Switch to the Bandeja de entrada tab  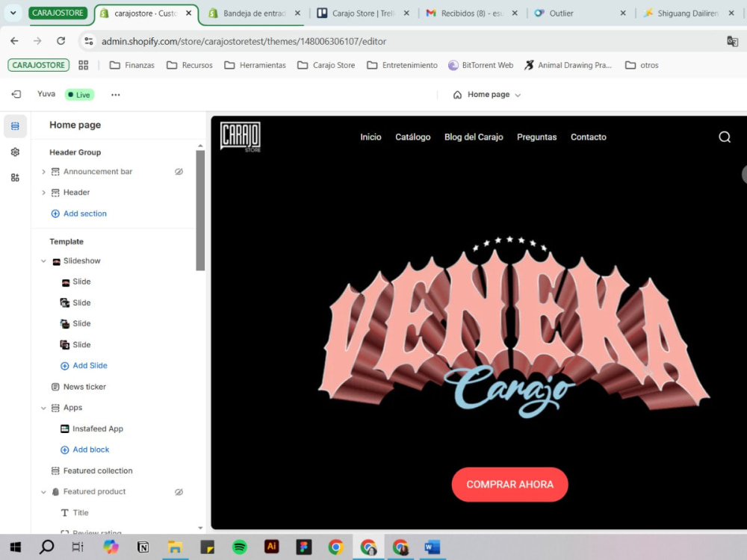254,13
